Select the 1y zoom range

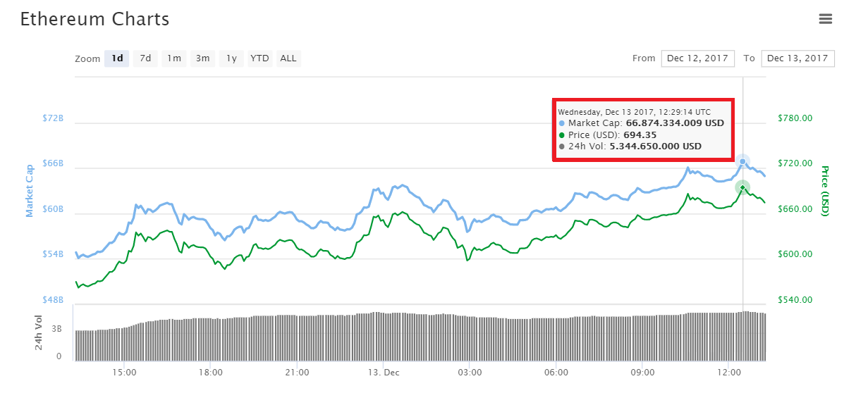(x=231, y=58)
